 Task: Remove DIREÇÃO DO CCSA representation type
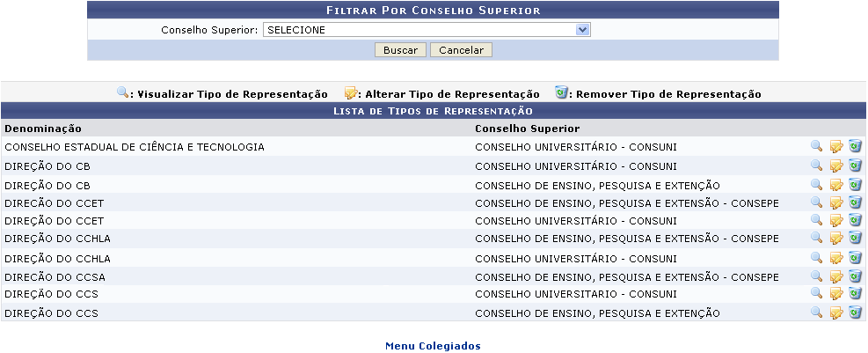856,276
